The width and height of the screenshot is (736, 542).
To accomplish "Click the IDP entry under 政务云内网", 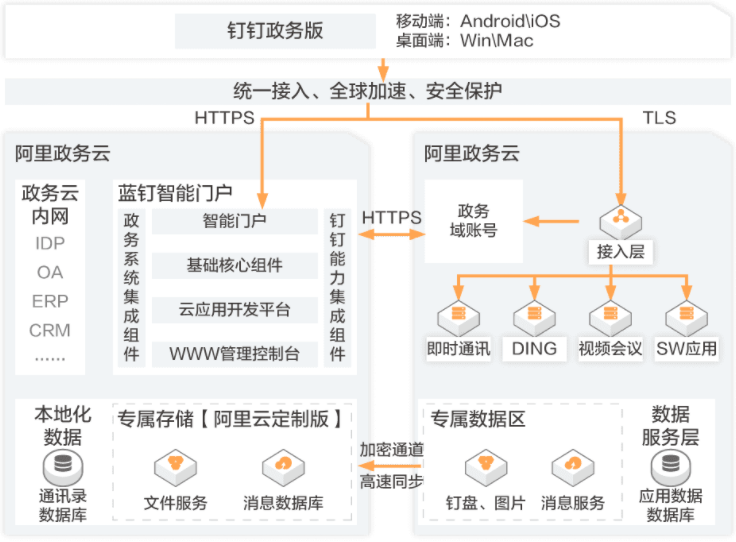I will coord(50,244).
